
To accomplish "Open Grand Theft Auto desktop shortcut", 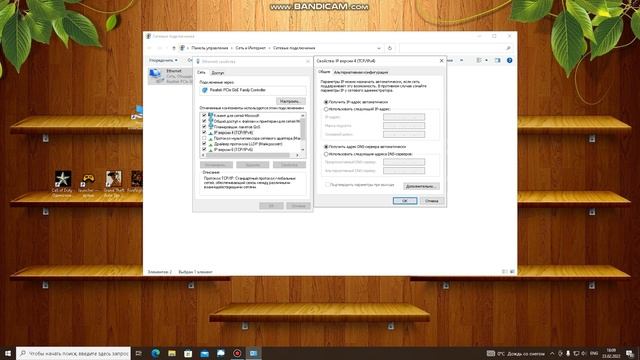I will (x=113, y=184).
